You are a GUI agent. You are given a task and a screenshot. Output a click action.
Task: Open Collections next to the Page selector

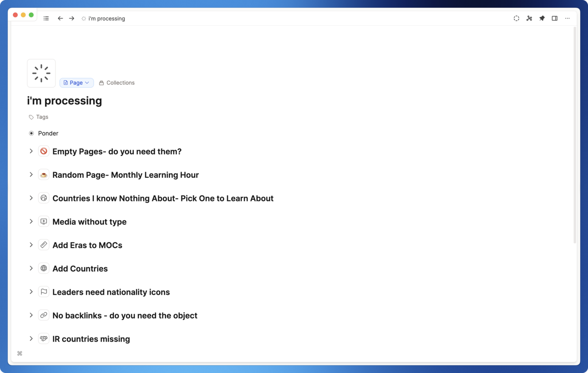(x=117, y=82)
